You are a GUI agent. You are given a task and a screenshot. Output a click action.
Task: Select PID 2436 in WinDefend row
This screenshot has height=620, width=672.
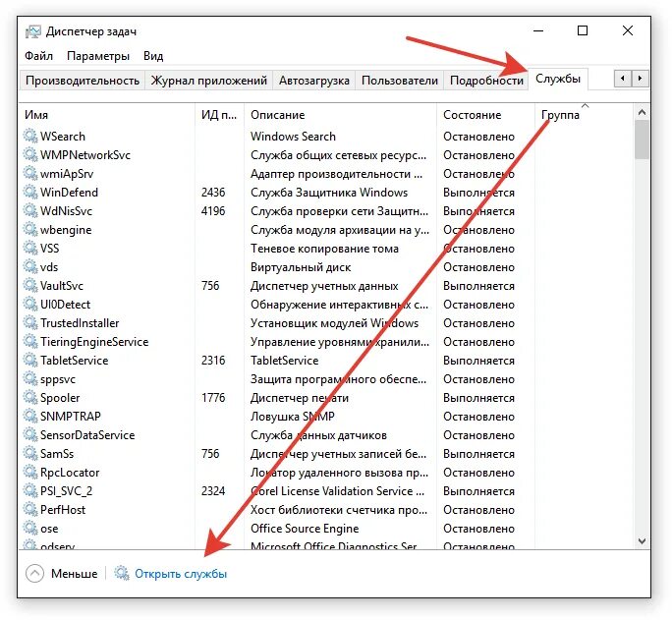[x=213, y=192]
